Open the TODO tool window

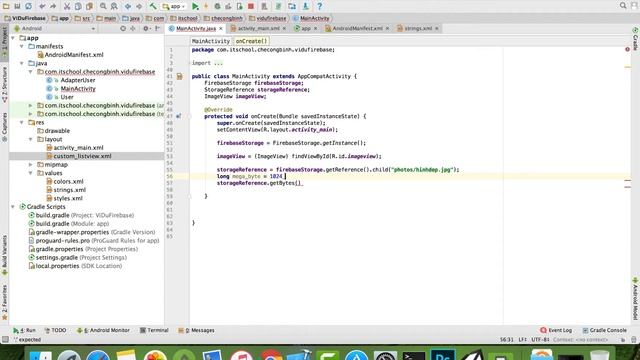(x=55, y=330)
